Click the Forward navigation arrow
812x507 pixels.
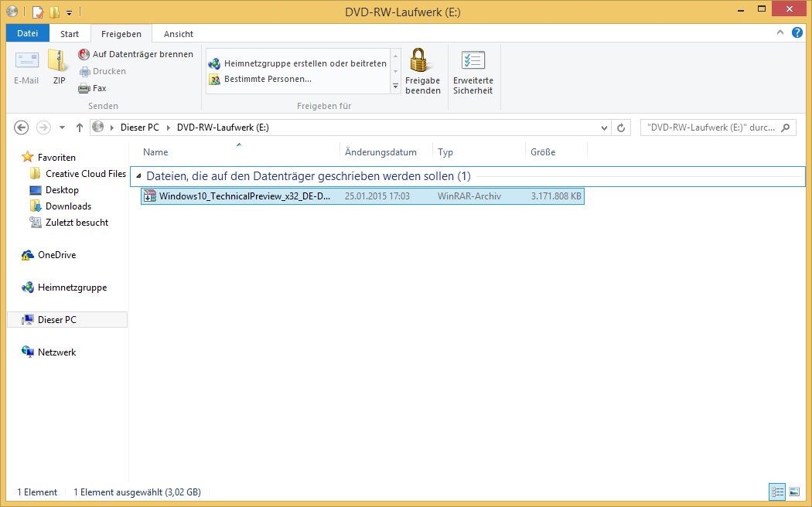(43, 128)
